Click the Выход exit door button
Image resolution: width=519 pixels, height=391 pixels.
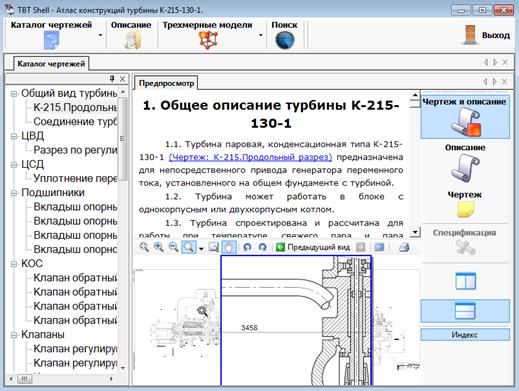tap(486, 35)
